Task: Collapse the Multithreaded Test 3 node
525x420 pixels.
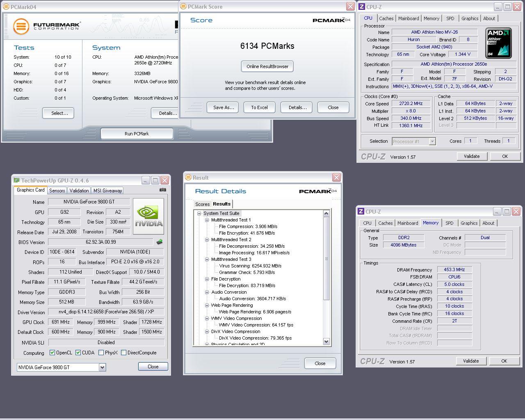Action: 207,259
